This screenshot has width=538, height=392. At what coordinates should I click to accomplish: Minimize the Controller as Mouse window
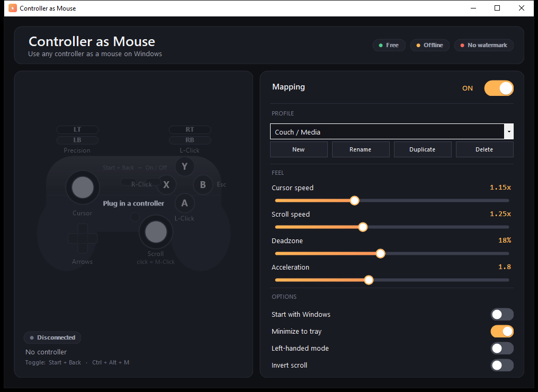[x=473, y=8]
